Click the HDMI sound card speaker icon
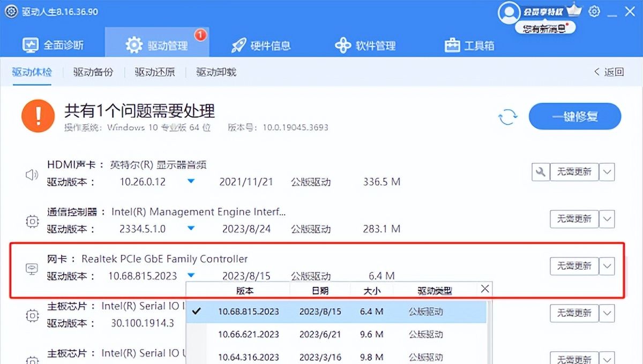 (32, 175)
